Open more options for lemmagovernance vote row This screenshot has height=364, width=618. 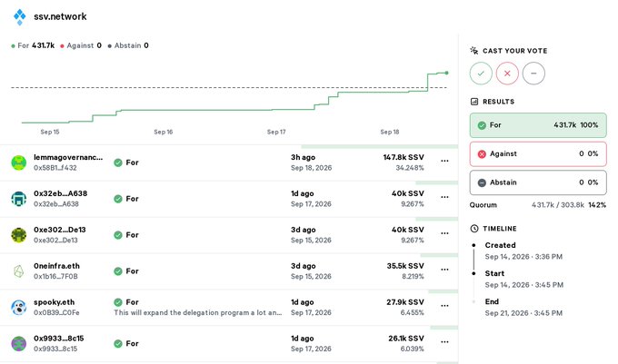click(x=444, y=161)
